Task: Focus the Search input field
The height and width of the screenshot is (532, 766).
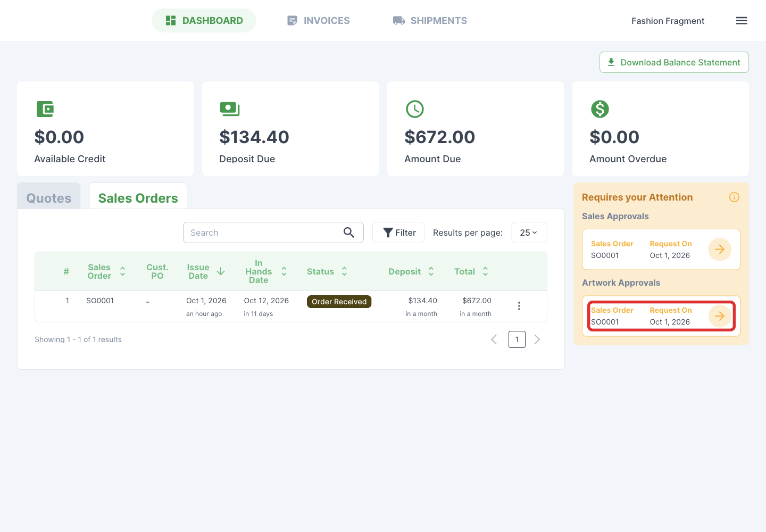Action: [273, 232]
